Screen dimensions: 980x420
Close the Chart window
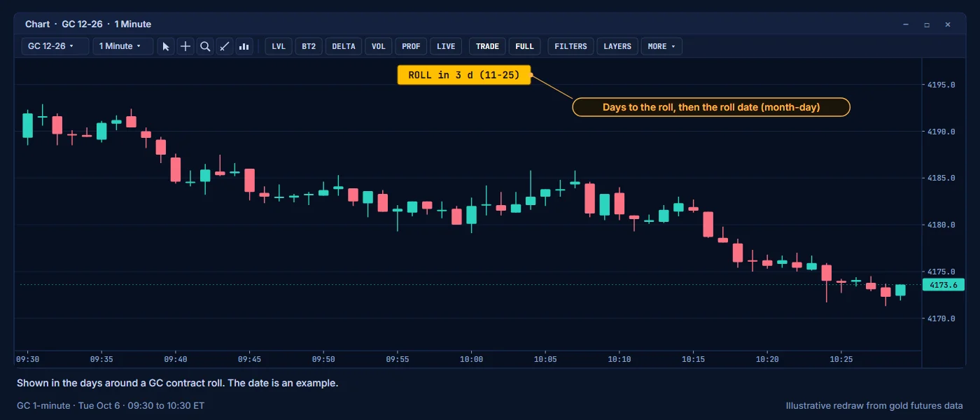pos(948,24)
